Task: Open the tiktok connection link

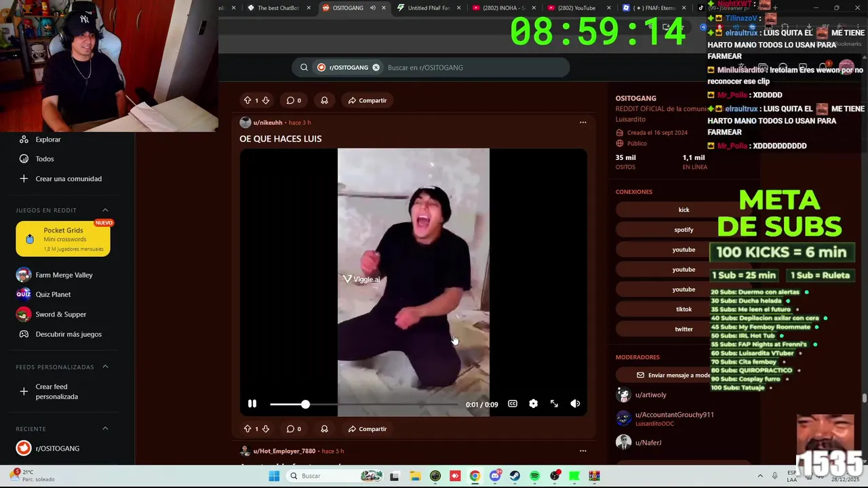Action: click(684, 309)
